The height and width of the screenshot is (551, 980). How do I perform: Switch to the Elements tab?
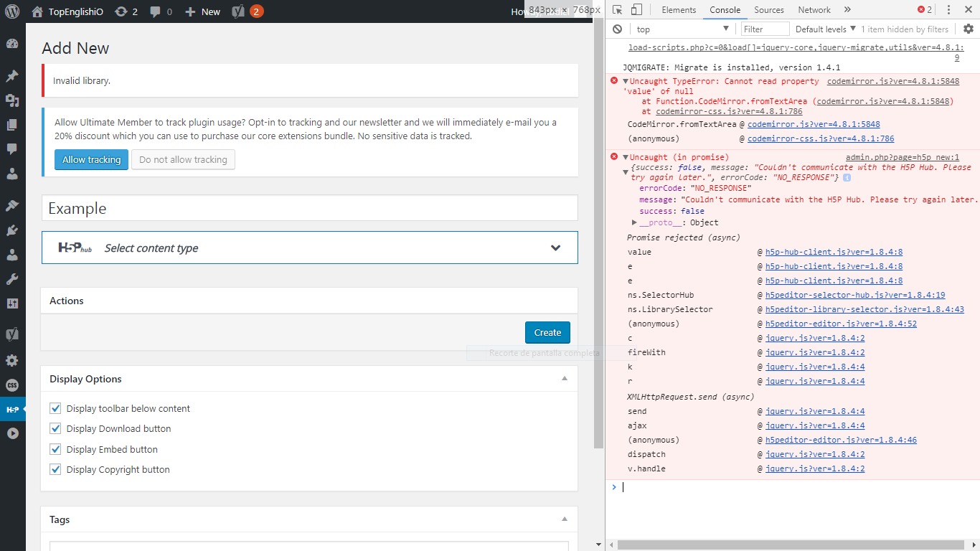tap(679, 10)
